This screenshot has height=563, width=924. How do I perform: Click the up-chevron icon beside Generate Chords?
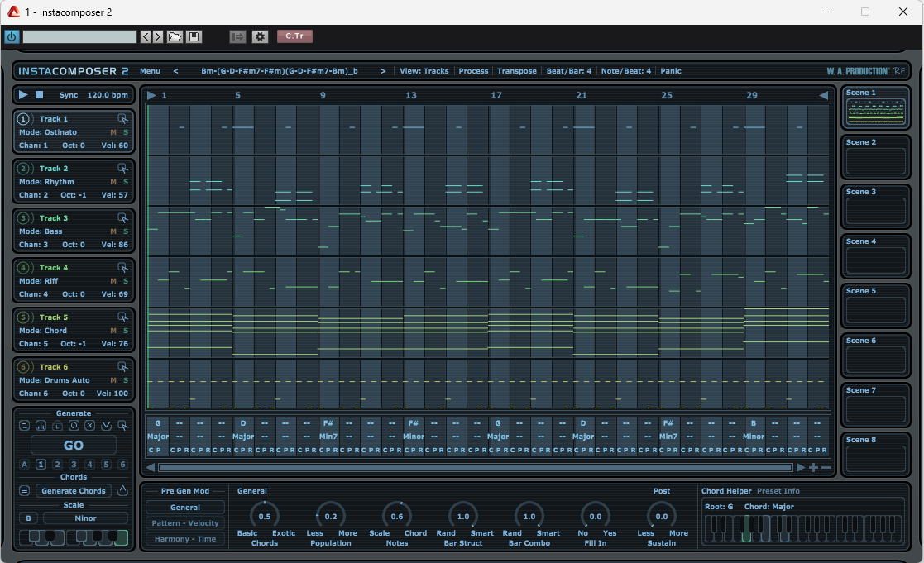coord(122,490)
